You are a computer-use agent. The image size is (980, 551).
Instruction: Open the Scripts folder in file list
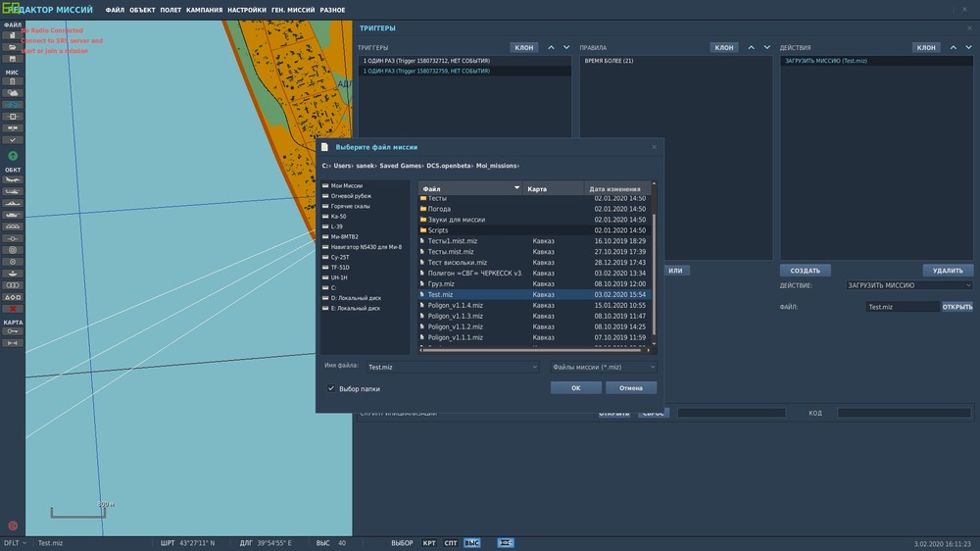click(x=438, y=230)
